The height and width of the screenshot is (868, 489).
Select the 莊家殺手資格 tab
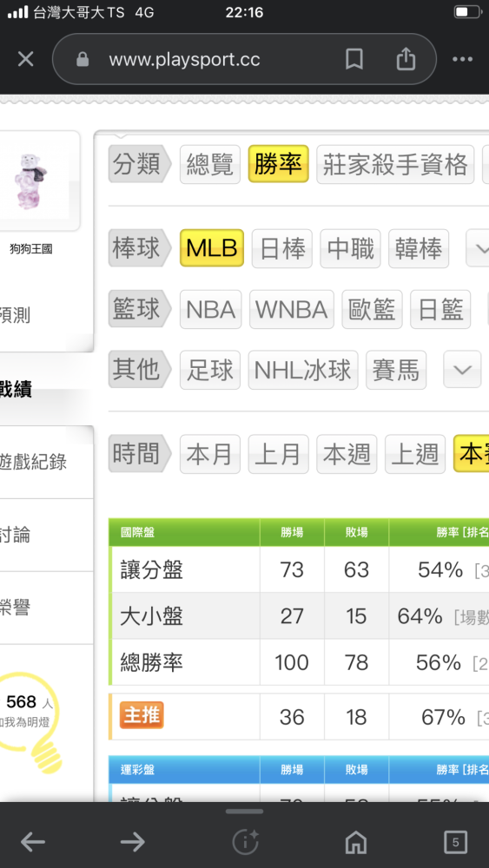[395, 164]
